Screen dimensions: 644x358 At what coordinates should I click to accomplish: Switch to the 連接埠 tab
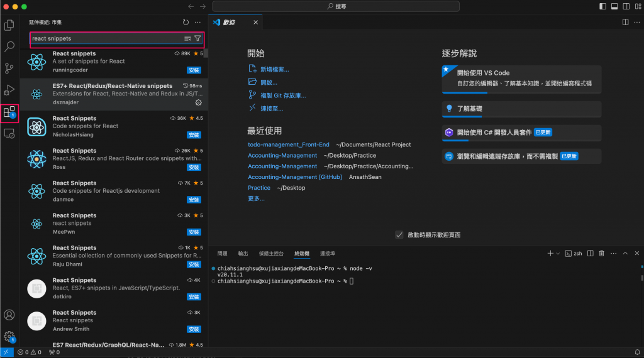pyautogui.click(x=327, y=254)
